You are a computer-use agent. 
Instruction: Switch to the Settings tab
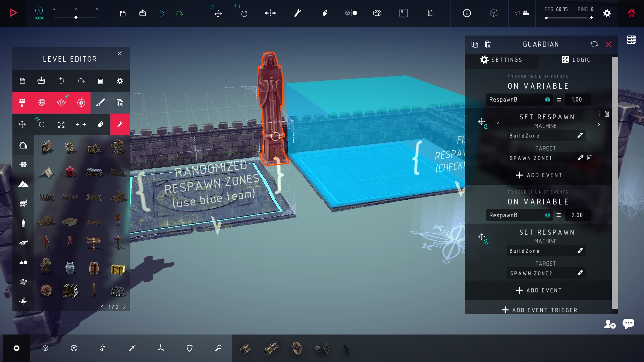(501, 60)
